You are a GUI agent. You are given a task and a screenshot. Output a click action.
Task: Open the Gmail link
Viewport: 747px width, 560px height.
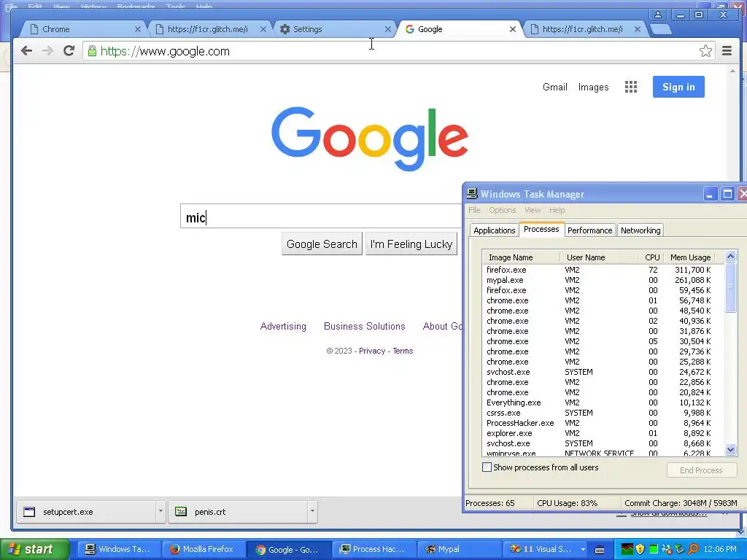click(555, 87)
